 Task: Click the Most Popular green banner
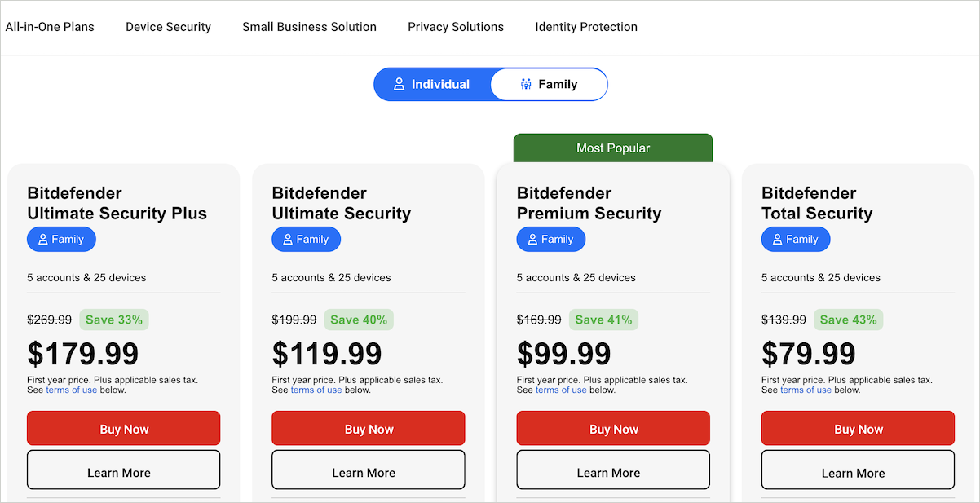(613, 148)
